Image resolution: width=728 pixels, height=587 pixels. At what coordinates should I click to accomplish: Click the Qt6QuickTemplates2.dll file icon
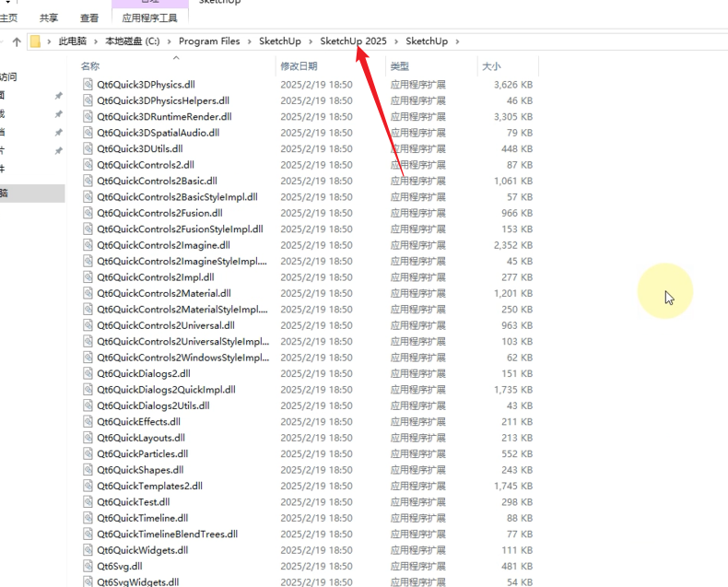click(x=88, y=486)
